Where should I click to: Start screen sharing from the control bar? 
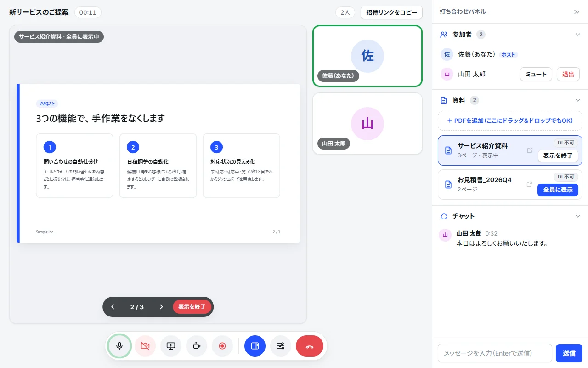(171, 346)
